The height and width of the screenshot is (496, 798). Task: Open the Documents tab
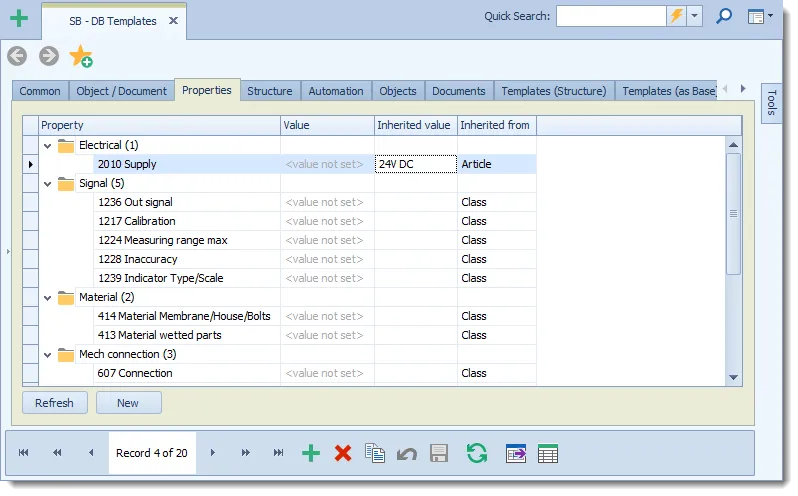pyautogui.click(x=459, y=91)
